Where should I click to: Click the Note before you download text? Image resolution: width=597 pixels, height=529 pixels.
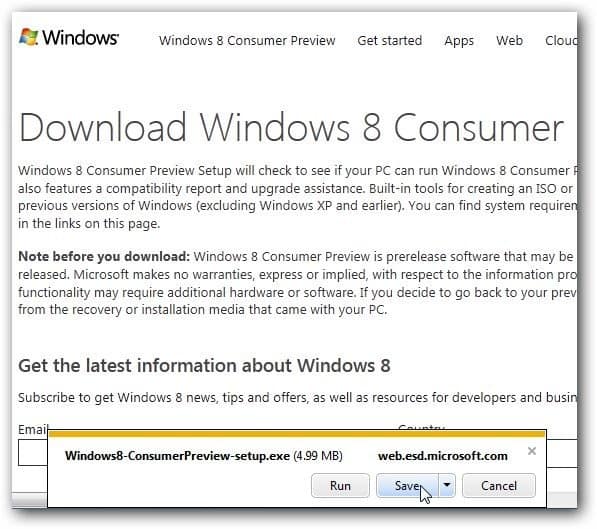104,257
